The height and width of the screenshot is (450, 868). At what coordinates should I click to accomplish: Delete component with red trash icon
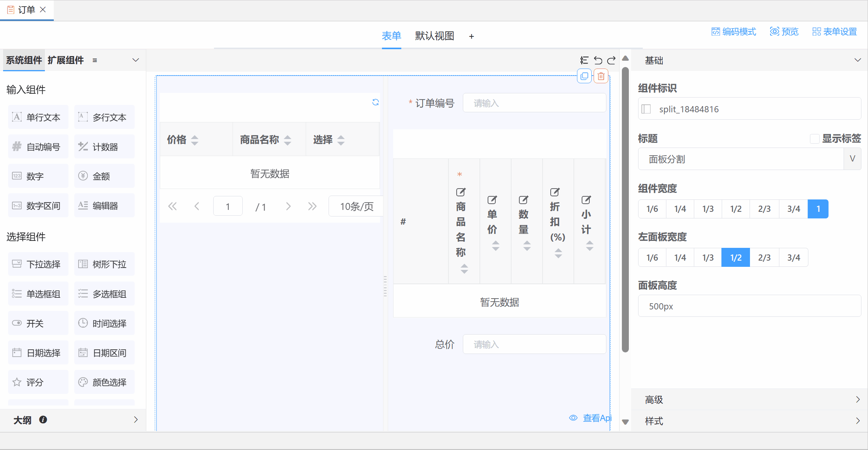601,76
